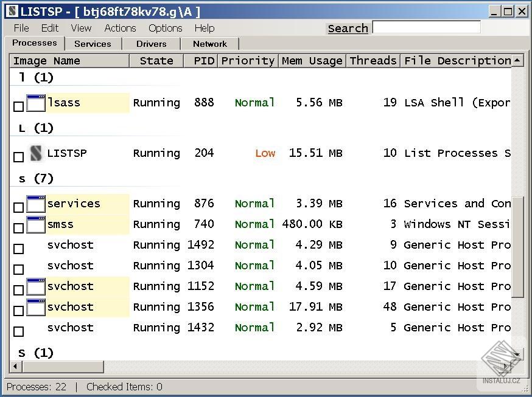Open the Actions menu
Viewport: 532px width, 397px height.
(120, 28)
